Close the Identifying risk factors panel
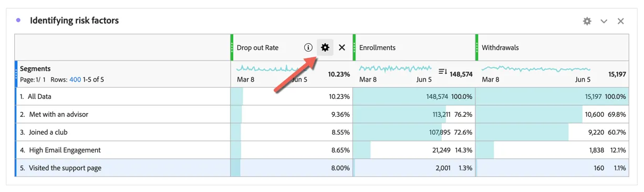Image resolution: width=644 pixels, height=192 pixels. click(621, 21)
